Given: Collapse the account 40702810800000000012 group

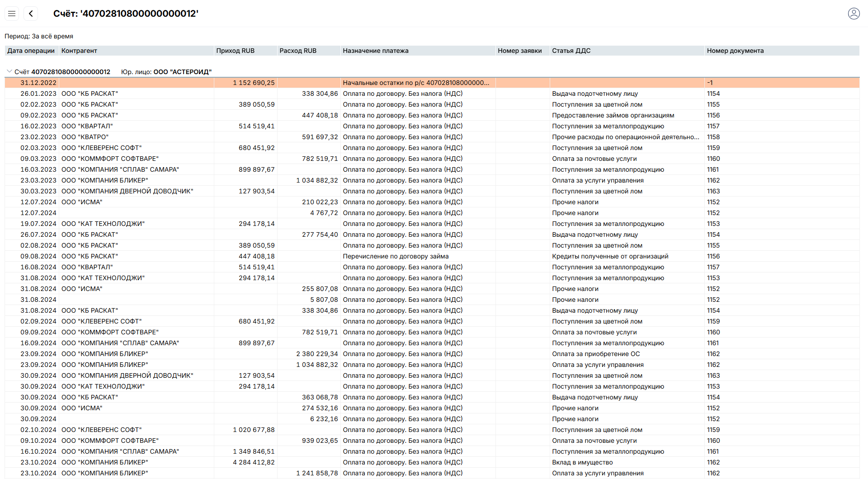Looking at the screenshot, I should 9,71.
